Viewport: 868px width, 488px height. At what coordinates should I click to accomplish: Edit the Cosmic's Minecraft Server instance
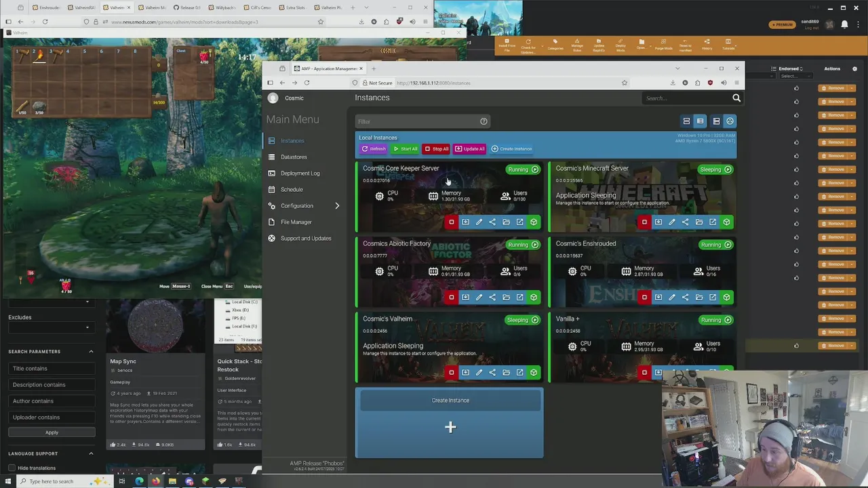coord(672,222)
